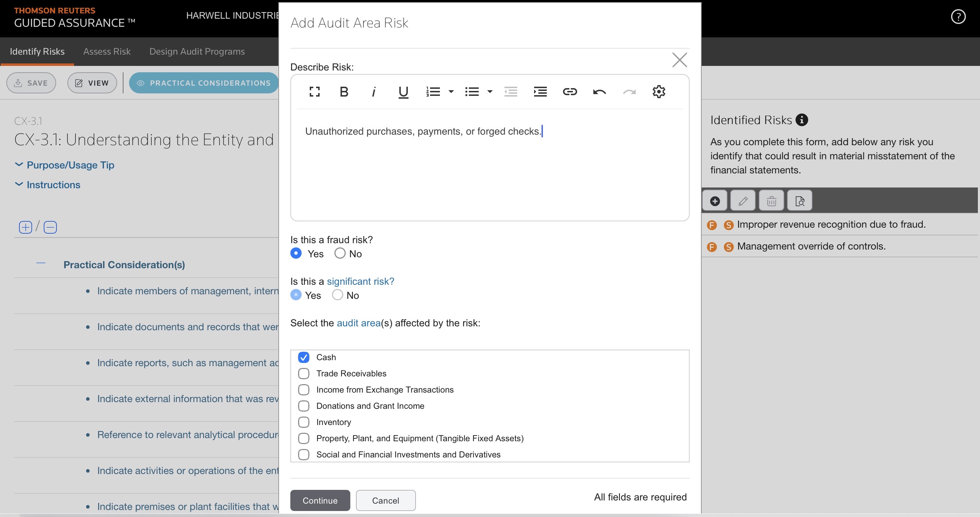Apply bold formatting in risk description
Screen dimensions: 980x517
pyautogui.click(x=344, y=92)
